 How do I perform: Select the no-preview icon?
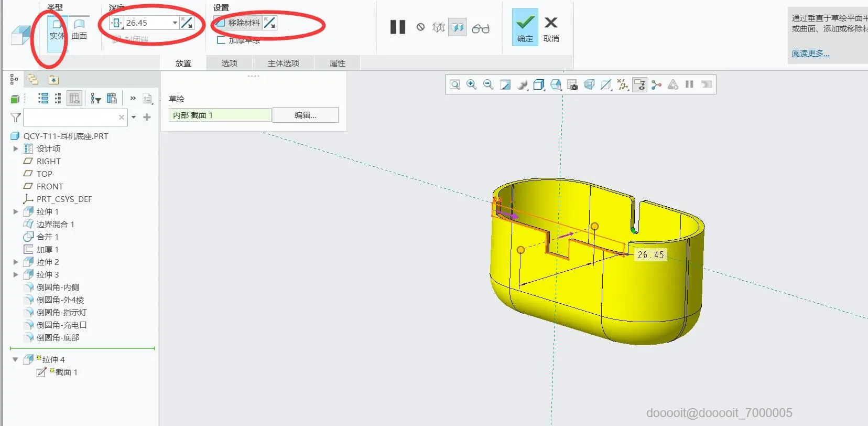click(420, 27)
